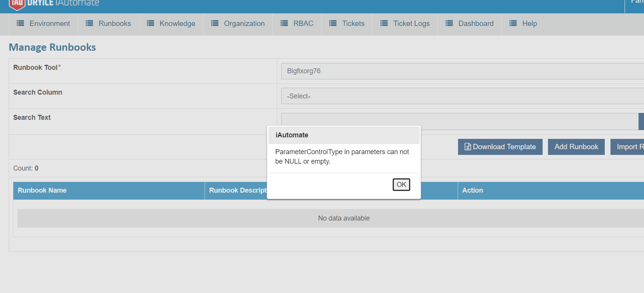Click the Action column header
The height and width of the screenshot is (293, 644).
point(551,190)
